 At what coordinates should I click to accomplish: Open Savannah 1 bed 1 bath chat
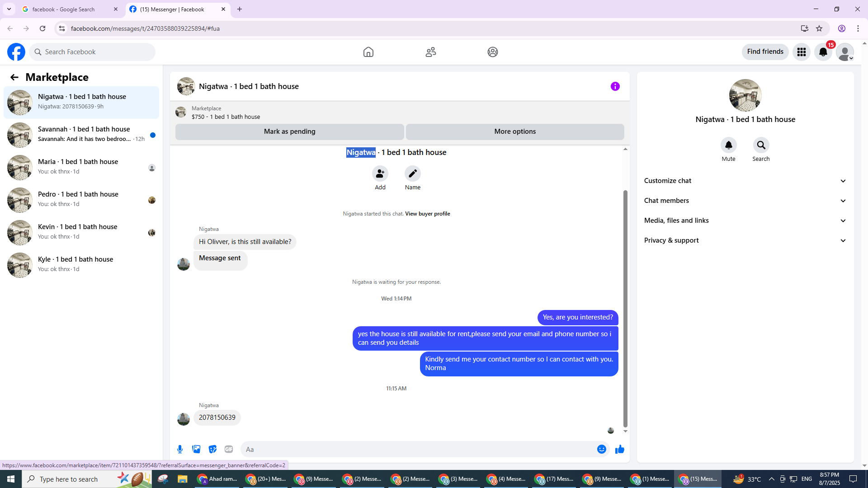click(81, 135)
